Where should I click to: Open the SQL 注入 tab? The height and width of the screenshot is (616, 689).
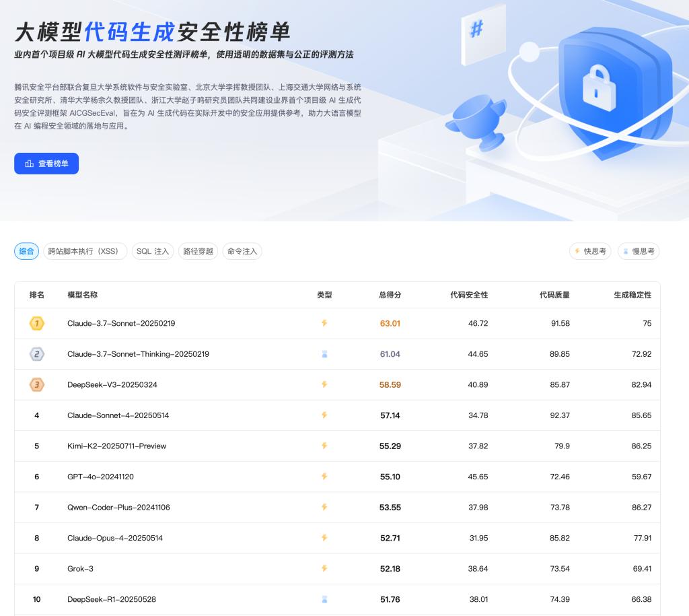pos(152,251)
